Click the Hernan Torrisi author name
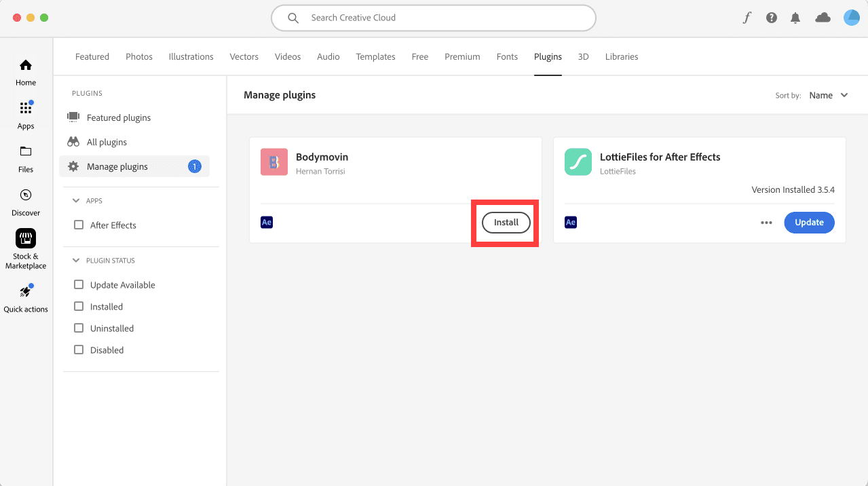 (x=320, y=172)
